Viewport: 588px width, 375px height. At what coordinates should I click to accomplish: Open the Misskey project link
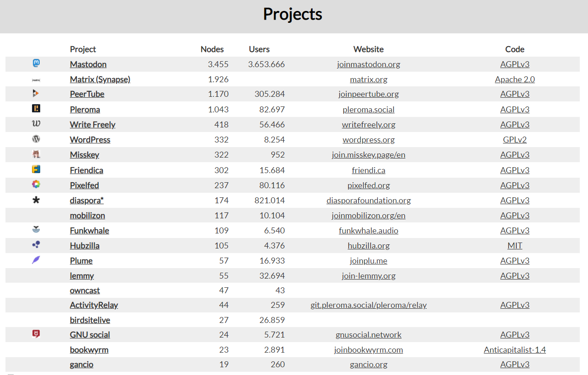pyautogui.click(x=85, y=155)
